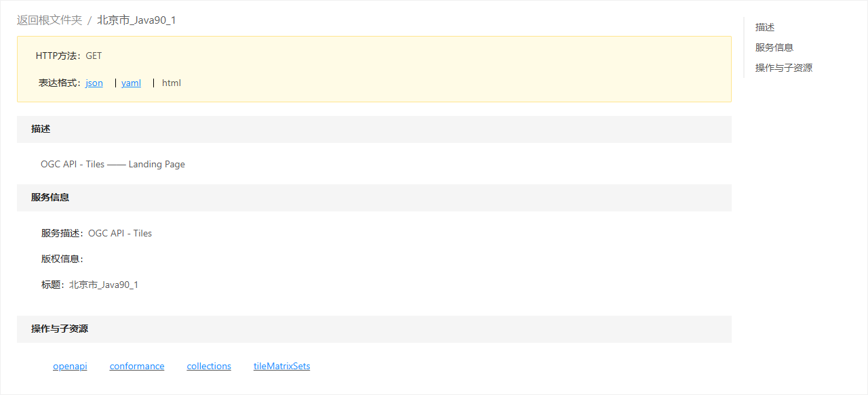Click the 版权信息 label

pyautogui.click(x=62, y=259)
